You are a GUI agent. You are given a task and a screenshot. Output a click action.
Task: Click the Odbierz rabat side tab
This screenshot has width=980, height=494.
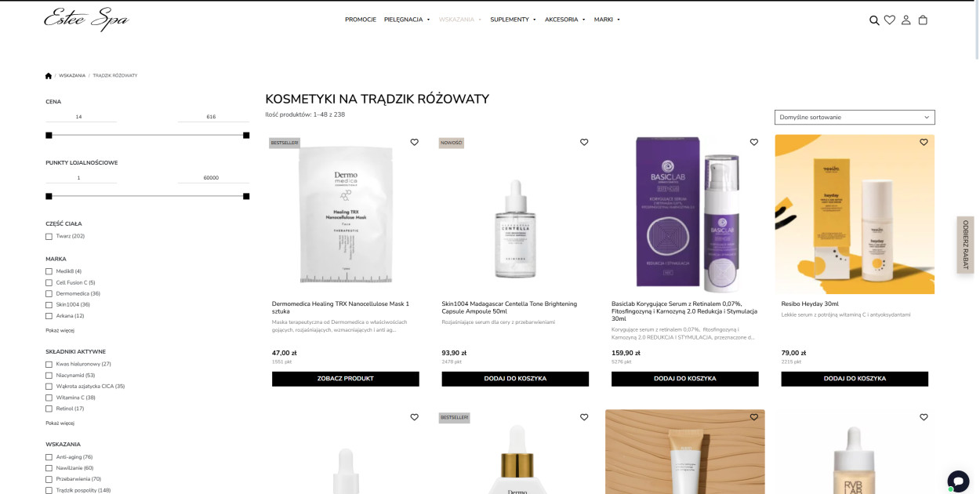[x=965, y=245]
